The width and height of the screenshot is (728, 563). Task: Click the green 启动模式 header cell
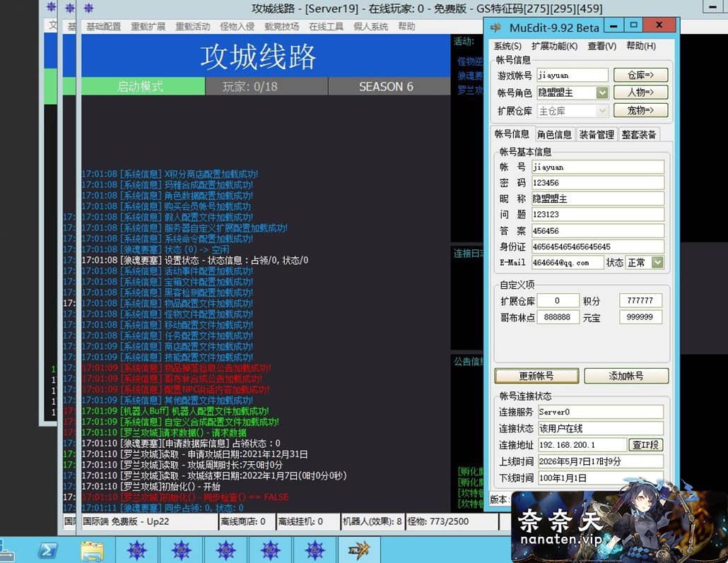tap(143, 86)
